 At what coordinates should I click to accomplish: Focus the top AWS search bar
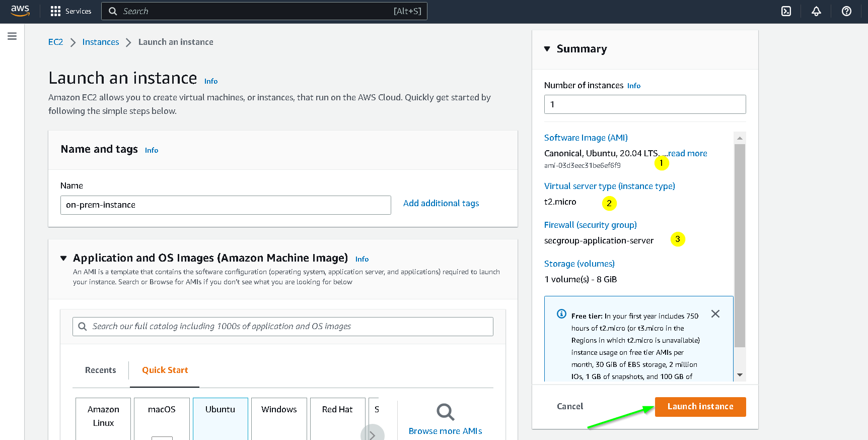pyautogui.click(x=264, y=11)
